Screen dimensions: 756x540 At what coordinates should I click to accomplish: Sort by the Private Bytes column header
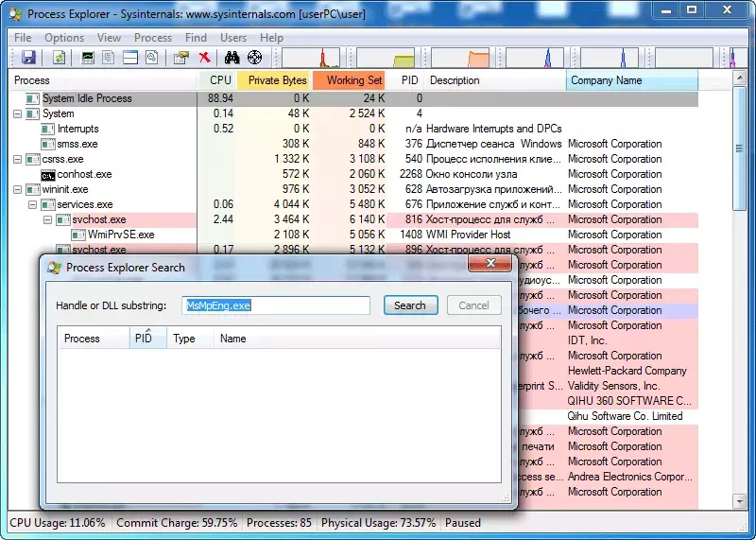[x=273, y=80]
